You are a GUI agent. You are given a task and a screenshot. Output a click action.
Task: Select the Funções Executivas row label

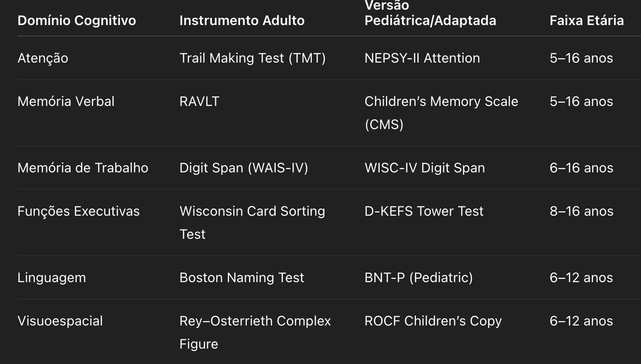click(x=79, y=211)
